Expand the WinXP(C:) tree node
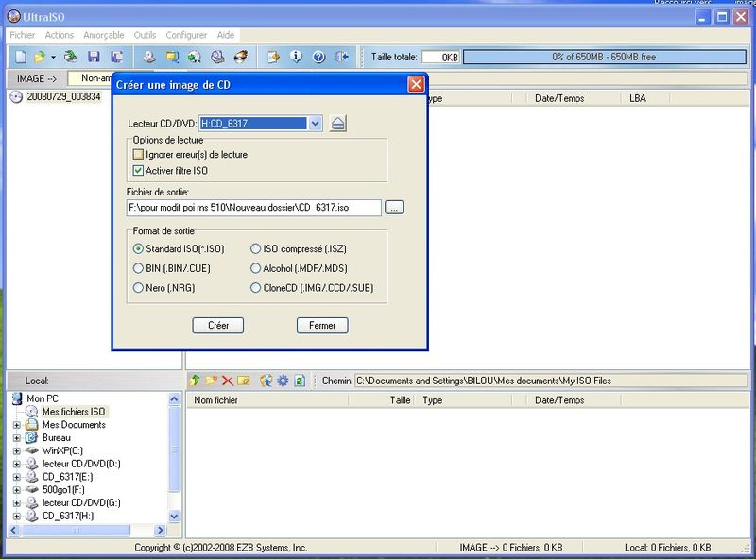The image size is (756, 559). 17,451
